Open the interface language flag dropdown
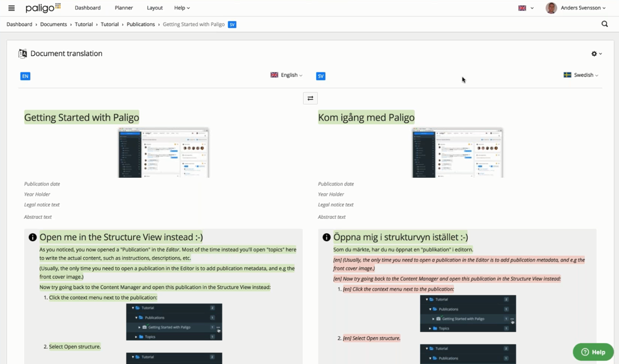The width and height of the screenshot is (619, 364). tap(526, 8)
